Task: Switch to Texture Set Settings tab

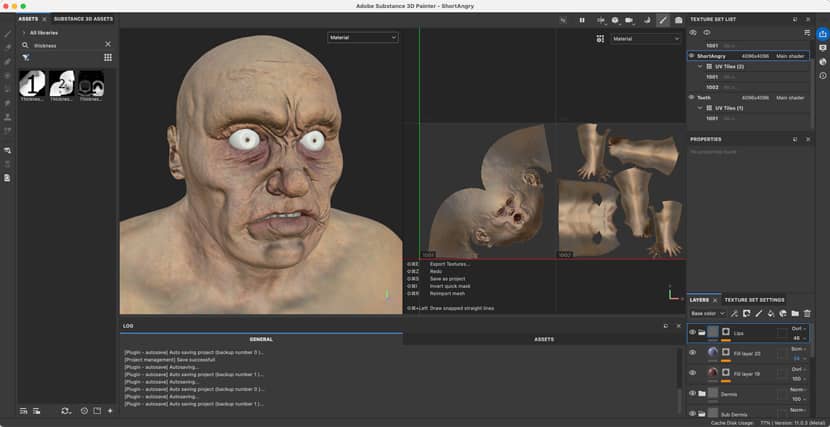Action: pyautogui.click(x=754, y=299)
